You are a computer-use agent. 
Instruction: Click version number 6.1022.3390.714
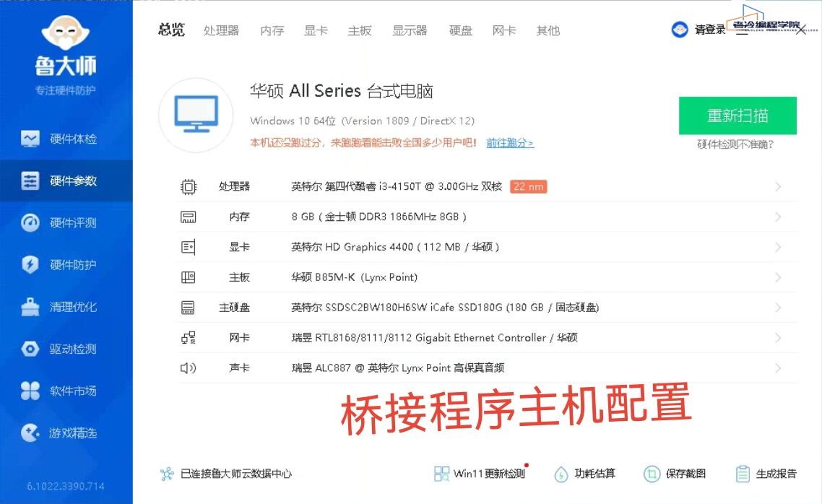[x=66, y=487]
